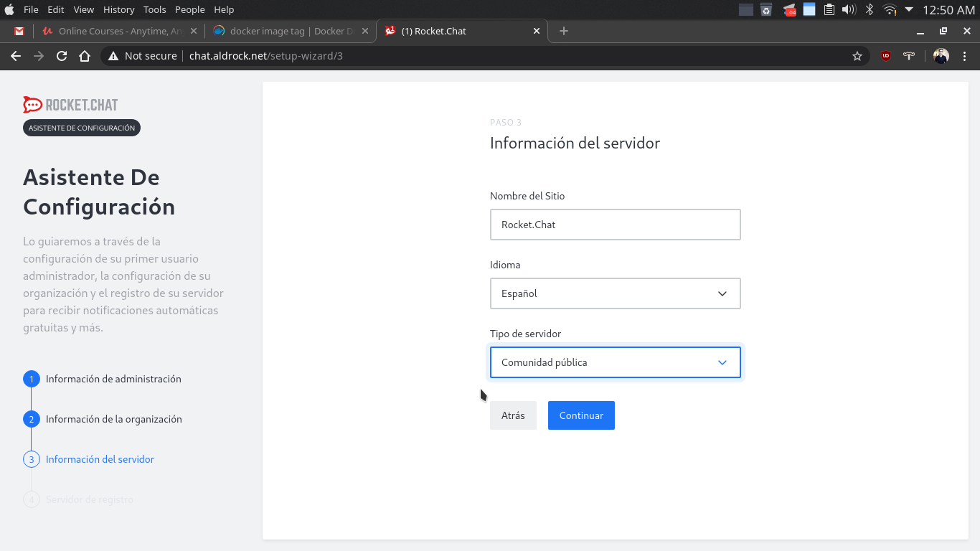Click the Continuar button
The image size is (980, 551).
tap(581, 415)
